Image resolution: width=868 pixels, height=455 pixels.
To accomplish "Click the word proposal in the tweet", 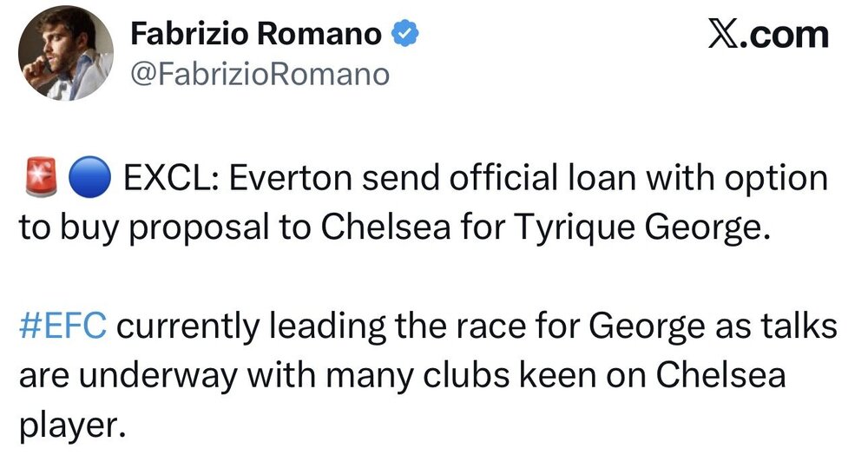I will click(200, 228).
